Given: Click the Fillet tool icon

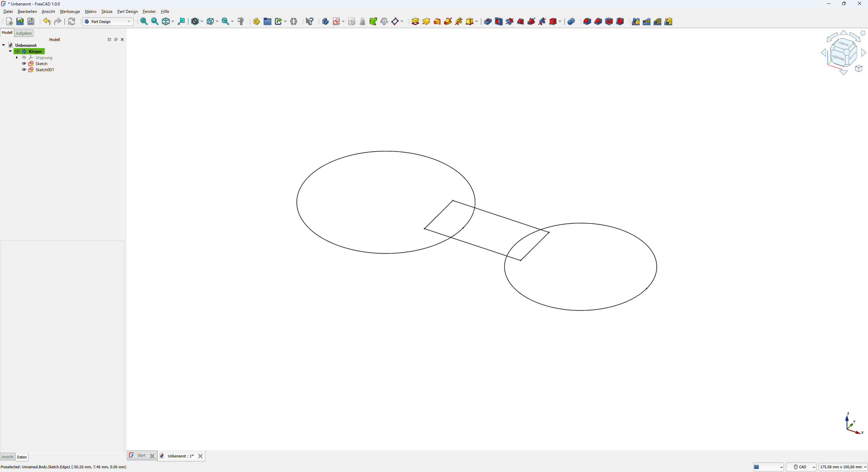Looking at the screenshot, I should tap(587, 22).
